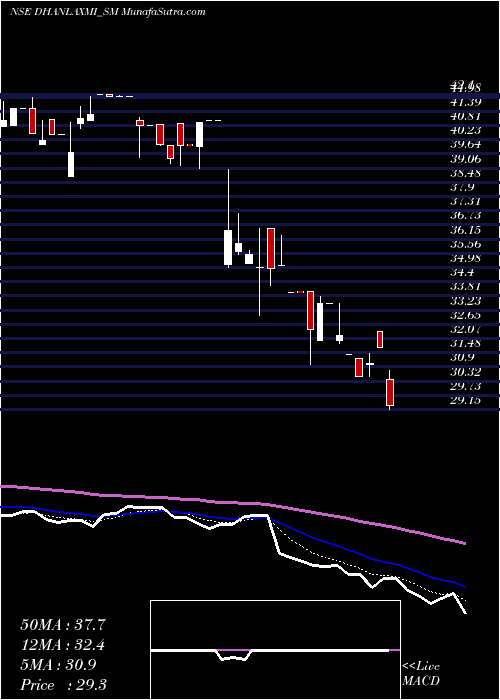Select the 36.73 price axis label
The image size is (500, 700).
tap(467, 216)
